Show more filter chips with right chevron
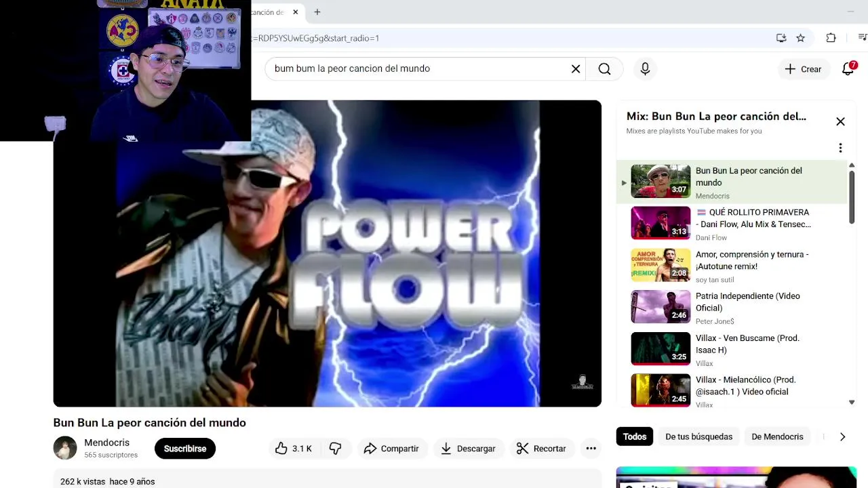868x488 pixels. pos(842,437)
